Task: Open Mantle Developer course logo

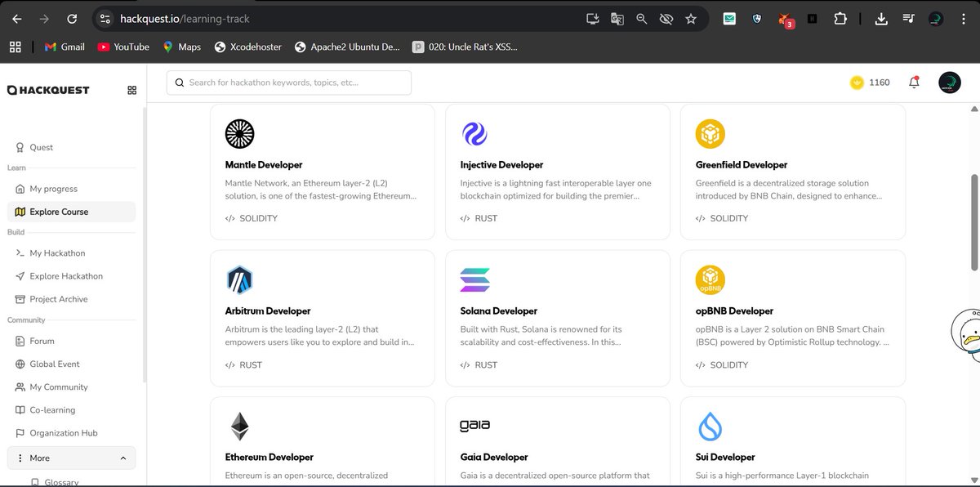Action: pyautogui.click(x=239, y=133)
